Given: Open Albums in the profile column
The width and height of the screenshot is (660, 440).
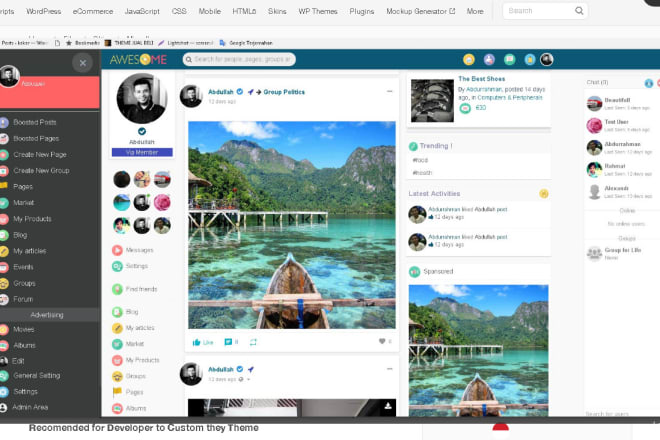Looking at the screenshot, I should 129,408.
